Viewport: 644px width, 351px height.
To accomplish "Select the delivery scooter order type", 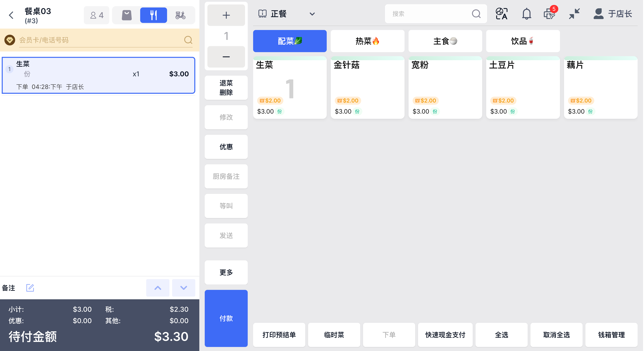I will [180, 15].
